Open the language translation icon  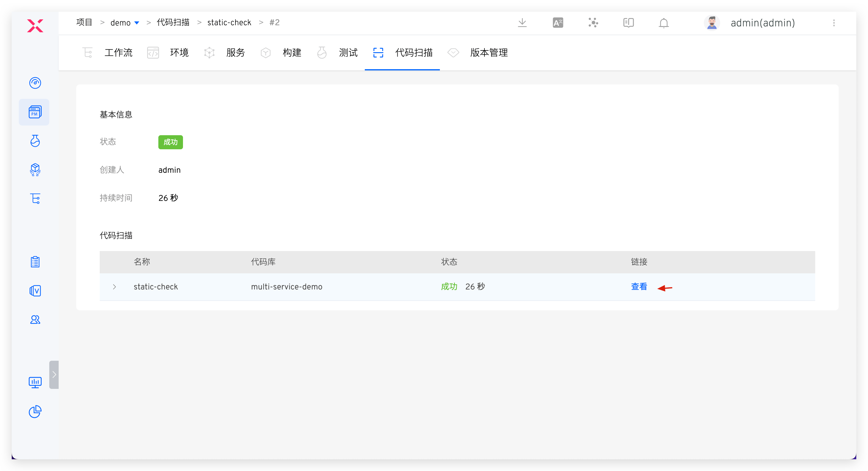[558, 23]
